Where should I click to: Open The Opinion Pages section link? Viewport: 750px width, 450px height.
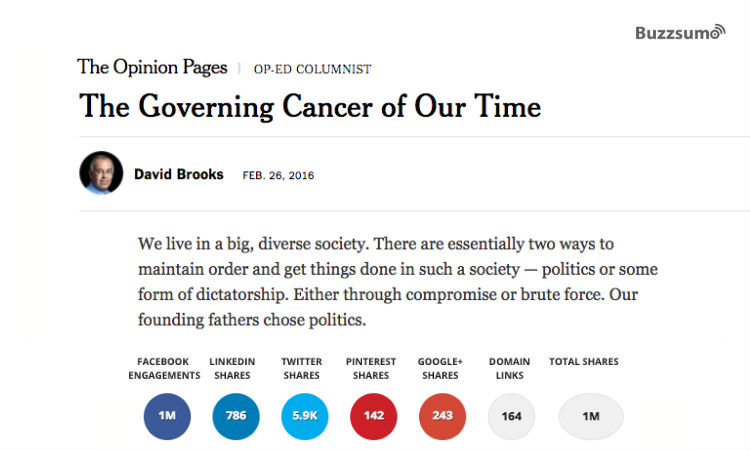151,68
